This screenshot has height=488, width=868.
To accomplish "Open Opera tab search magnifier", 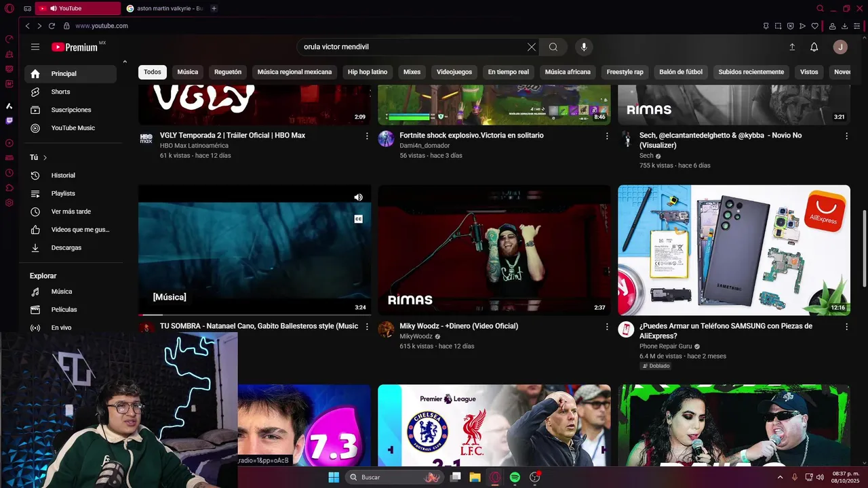I will 820,8.
